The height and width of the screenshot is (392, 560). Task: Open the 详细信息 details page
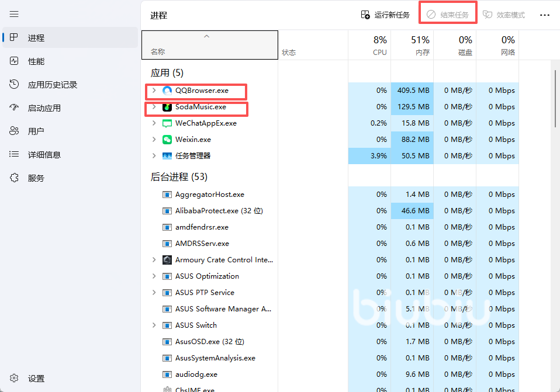tap(44, 155)
